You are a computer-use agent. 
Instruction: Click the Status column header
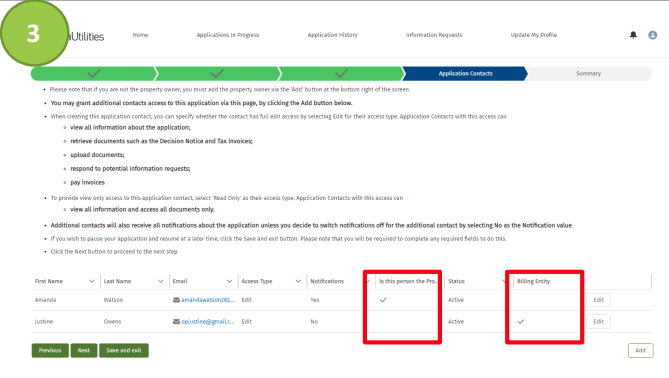(456, 281)
